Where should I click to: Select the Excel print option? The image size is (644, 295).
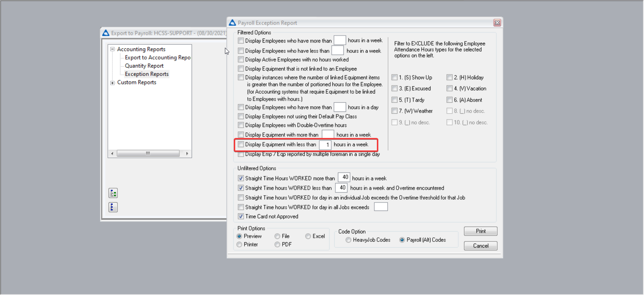click(308, 236)
